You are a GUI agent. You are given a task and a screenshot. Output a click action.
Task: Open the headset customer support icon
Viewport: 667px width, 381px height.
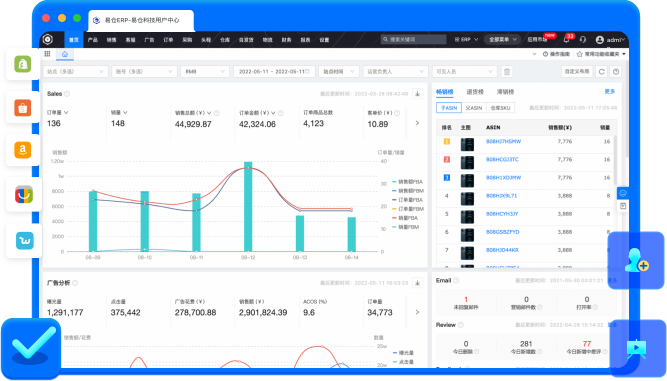click(583, 39)
